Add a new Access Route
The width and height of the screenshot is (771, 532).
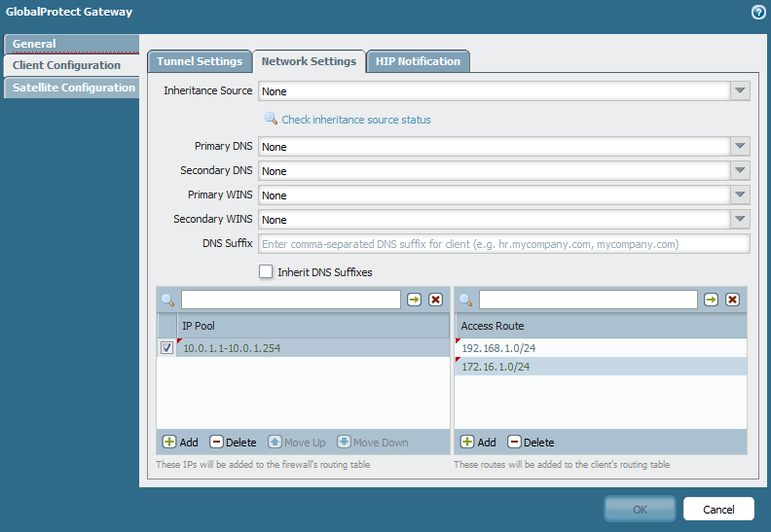478,443
